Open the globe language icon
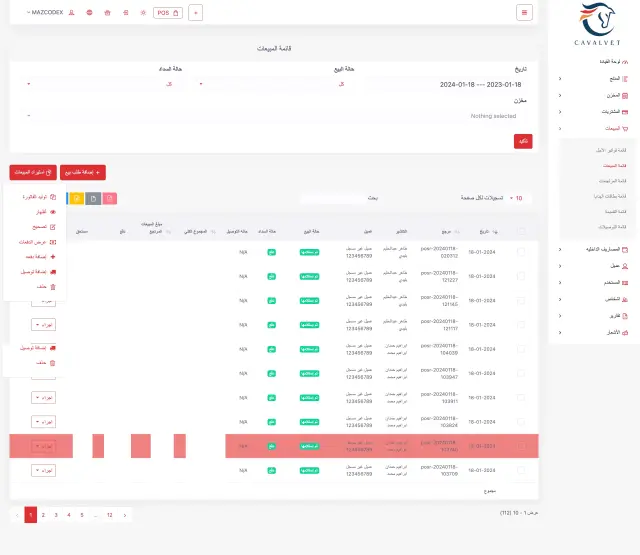Screen dimensions: 640x555 89,13
